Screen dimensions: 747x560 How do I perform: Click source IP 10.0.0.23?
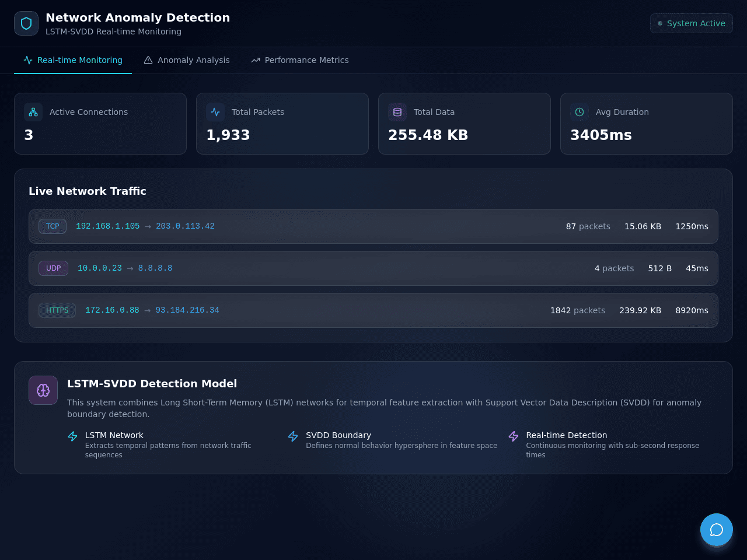pos(100,268)
